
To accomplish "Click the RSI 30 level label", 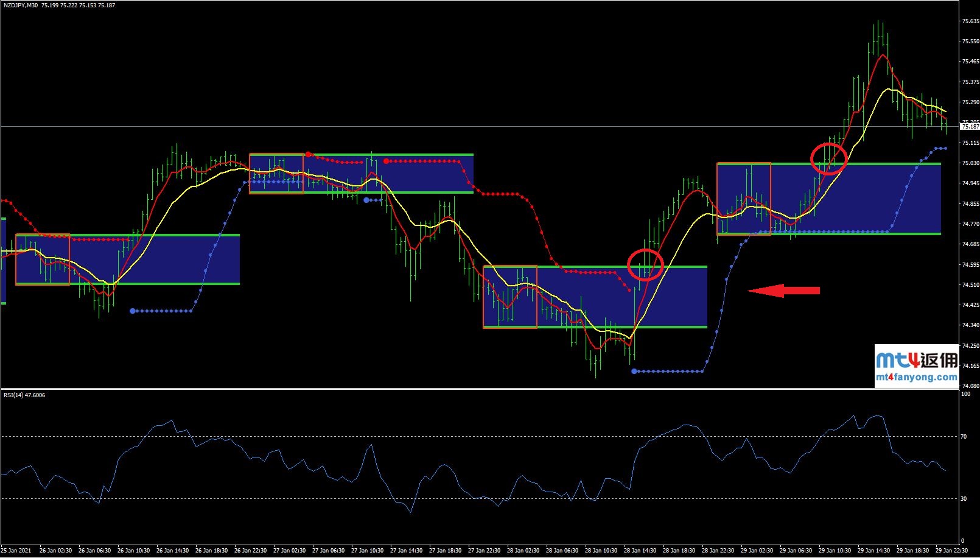I will tap(964, 499).
